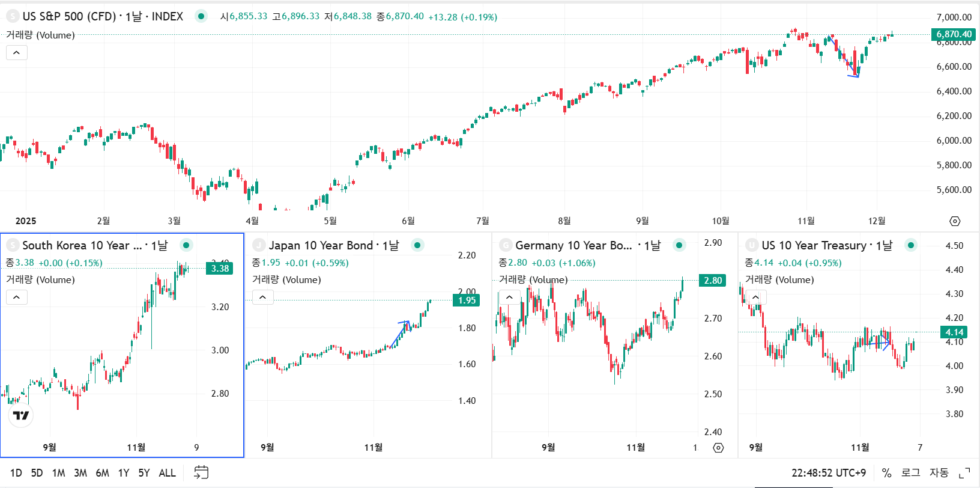Toggle the 로그 (log) scale
The width and height of the screenshot is (980, 488).
click(x=910, y=473)
